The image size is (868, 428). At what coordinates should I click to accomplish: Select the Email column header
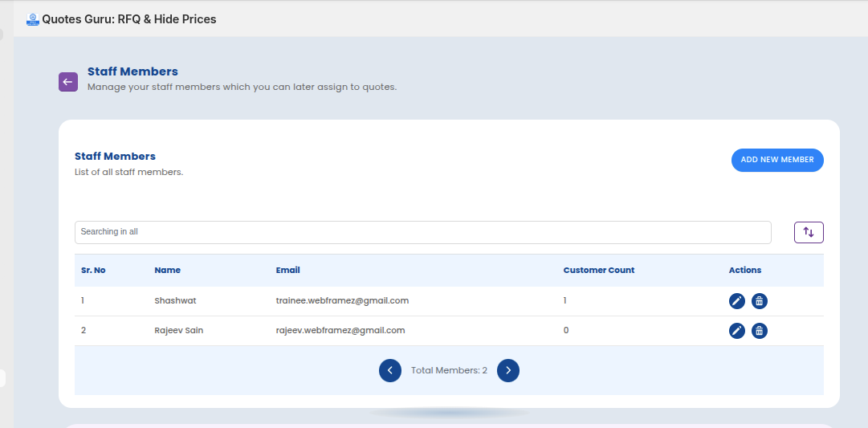[287, 271]
